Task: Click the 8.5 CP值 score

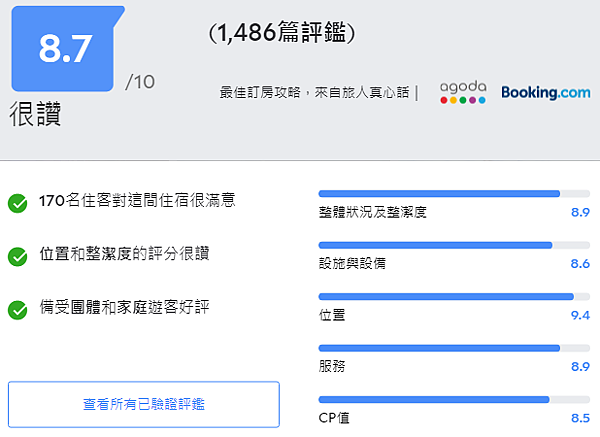Action: (579, 419)
